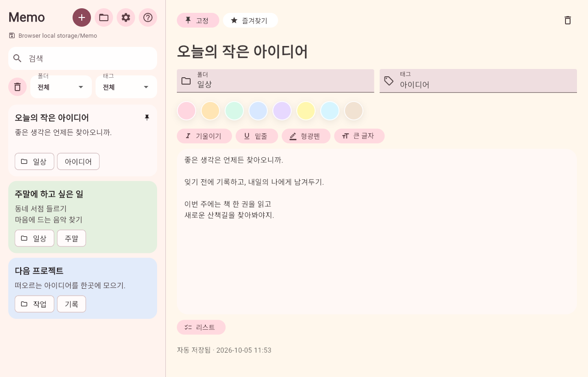Create a new memo with plus icon

pyautogui.click(x=82, y=17)
